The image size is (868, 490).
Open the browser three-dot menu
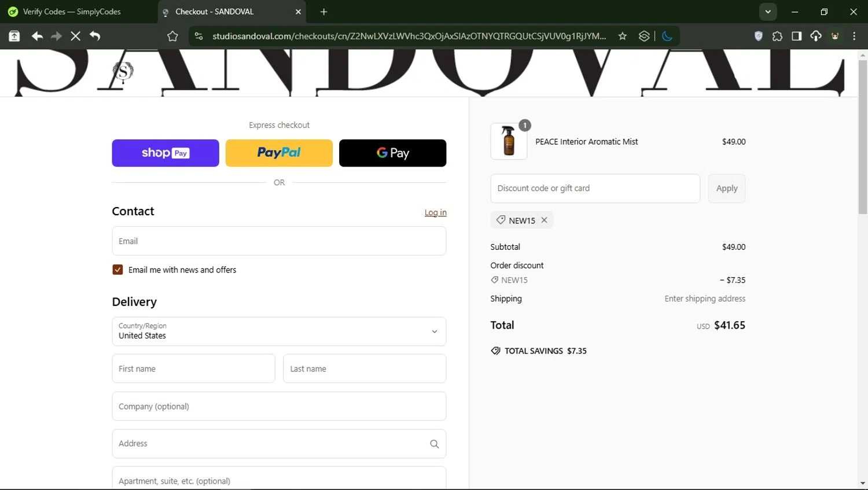tap(854, 36)
